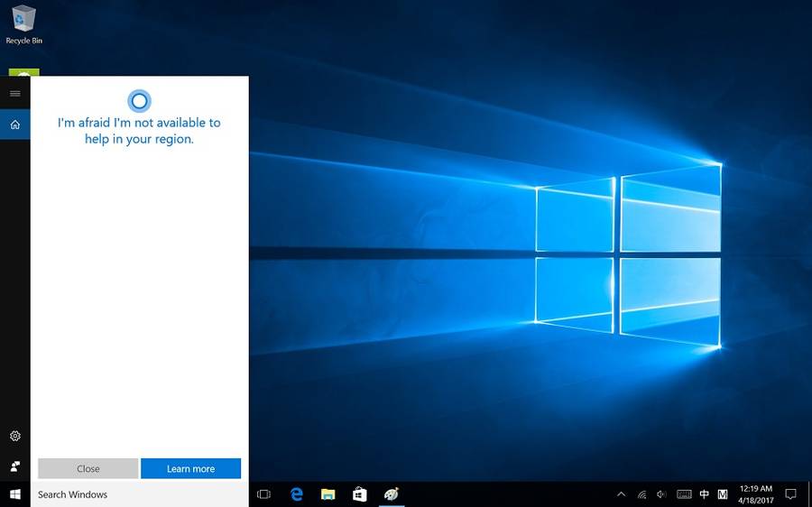
Task: Open Cortana settings gear icon
Action: pyautogui.click(x=14, y=437)
